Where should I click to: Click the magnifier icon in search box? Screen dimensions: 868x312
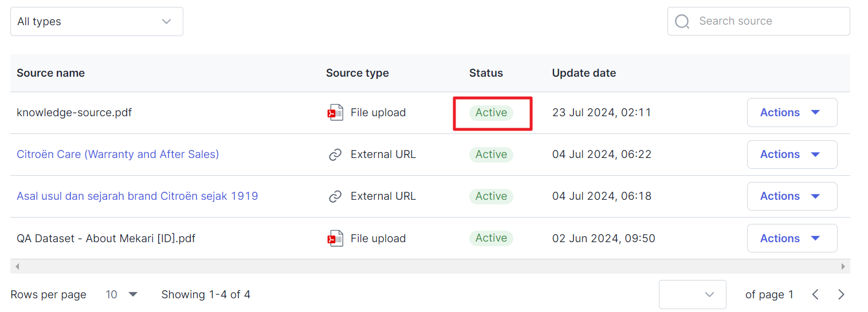(682, 22)
